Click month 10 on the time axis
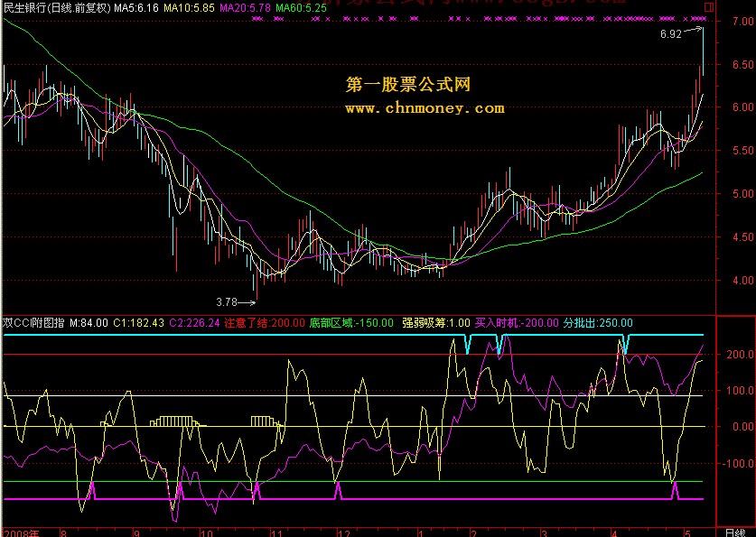This screenshot has height=537, width=756. tap(206, 533)
